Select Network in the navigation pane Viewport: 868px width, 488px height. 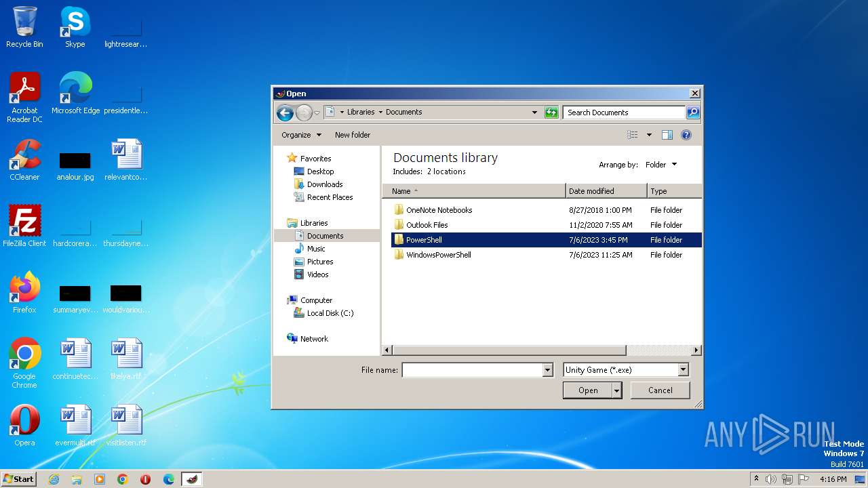click(x=314, y=339)
